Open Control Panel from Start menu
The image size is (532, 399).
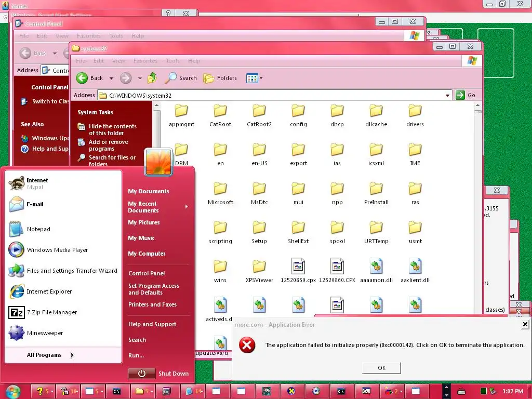[147, 273]
